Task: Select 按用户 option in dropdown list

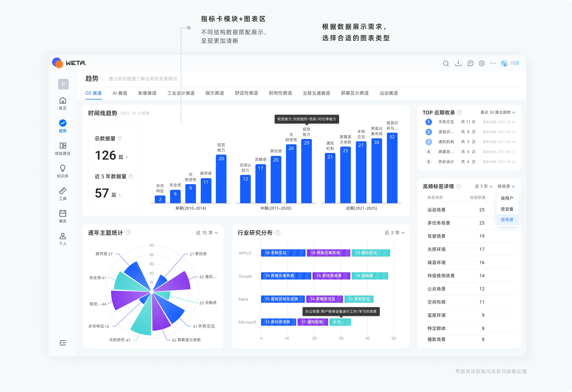Action: (x=507, y=198)
